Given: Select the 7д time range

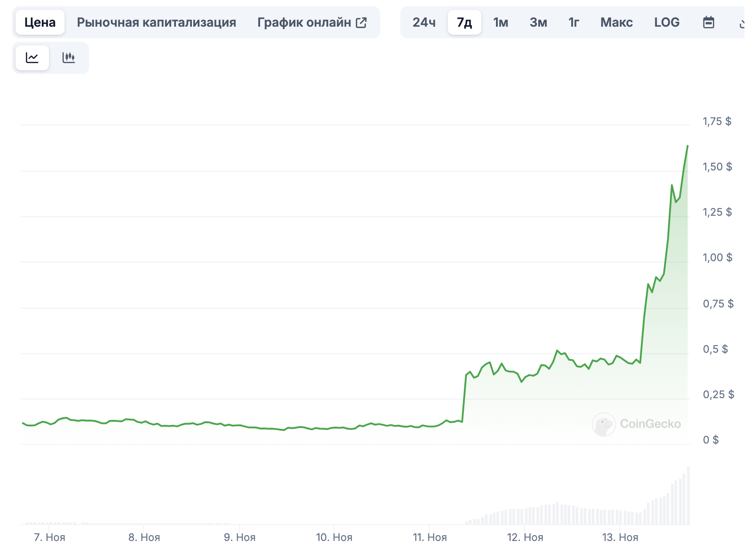Looking at the screenshot, I should point(464,22).
